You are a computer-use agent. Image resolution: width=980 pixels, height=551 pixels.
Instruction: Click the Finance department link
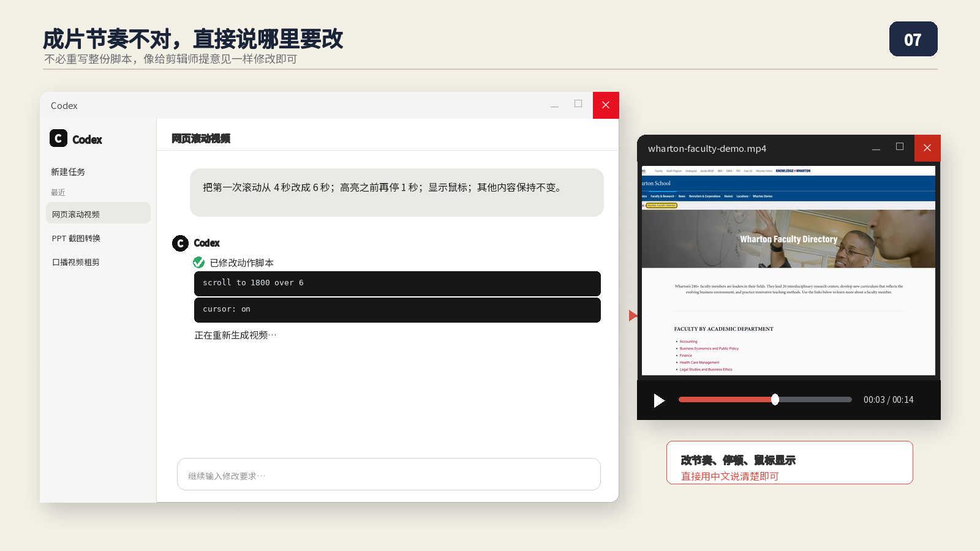coord(686,355)
